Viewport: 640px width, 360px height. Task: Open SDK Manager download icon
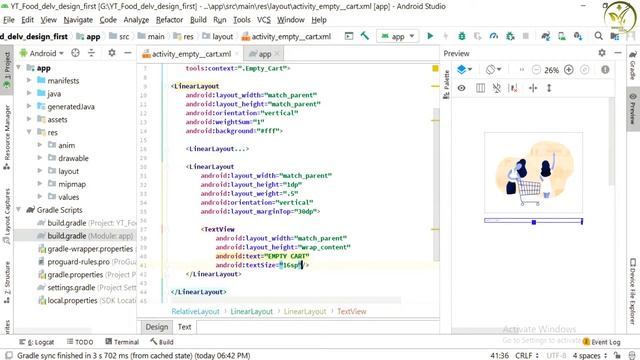578,36
